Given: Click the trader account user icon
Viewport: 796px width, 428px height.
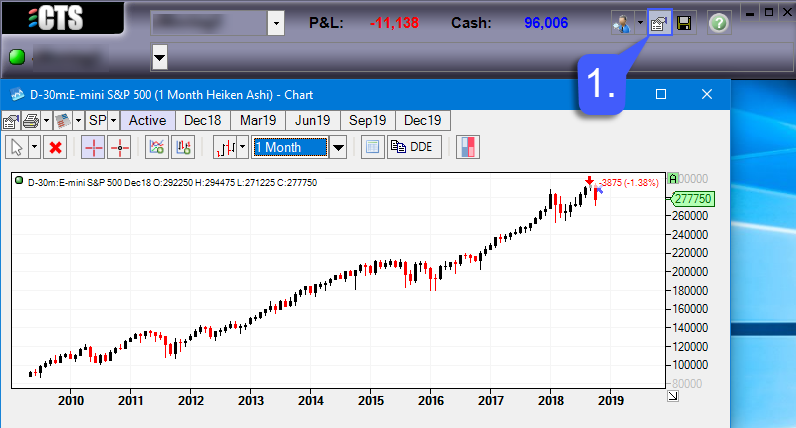Looking at the screenshot, I should point(622,23).
